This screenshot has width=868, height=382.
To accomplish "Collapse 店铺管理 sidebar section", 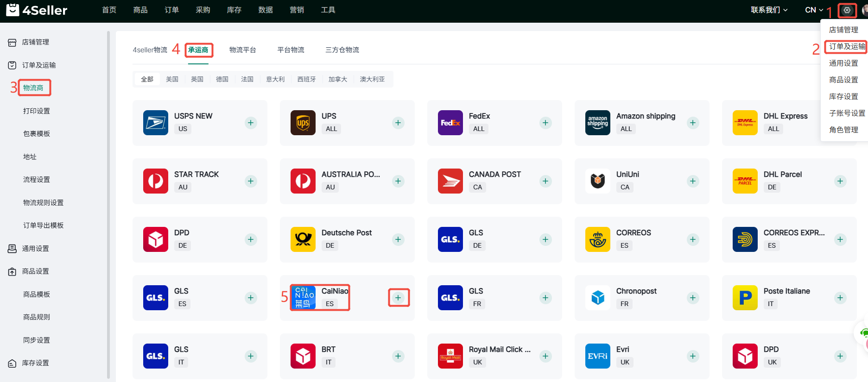I will (35, 42).
